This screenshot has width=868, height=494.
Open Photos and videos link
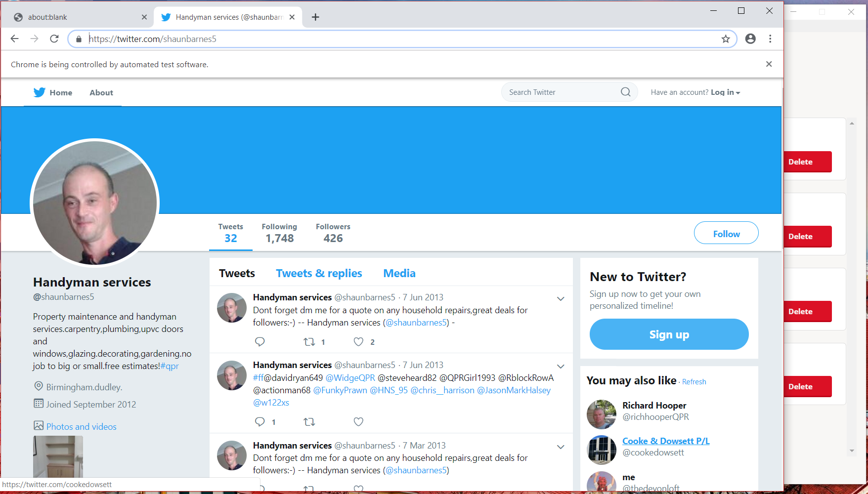tap(82, 426)
